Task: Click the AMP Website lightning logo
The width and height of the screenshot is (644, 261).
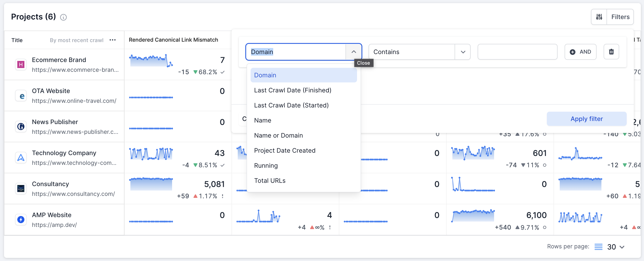Action: [x=21, y=220]
